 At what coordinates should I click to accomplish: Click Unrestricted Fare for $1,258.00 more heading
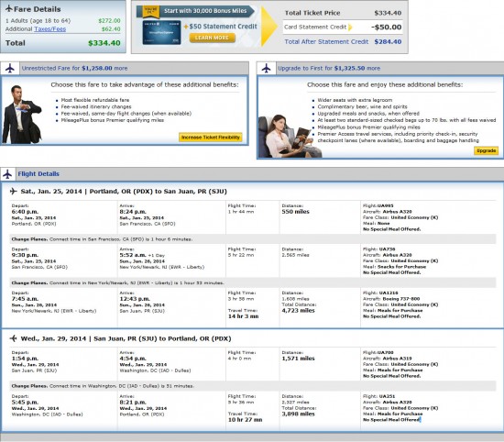pos(74,68)
